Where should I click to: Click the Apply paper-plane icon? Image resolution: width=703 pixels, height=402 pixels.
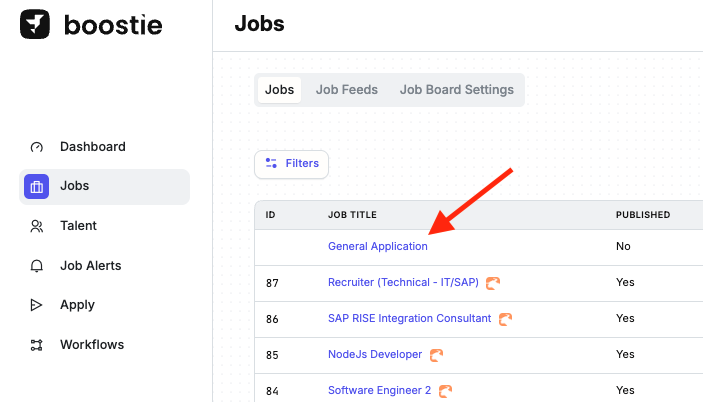(x=36, y=305)
